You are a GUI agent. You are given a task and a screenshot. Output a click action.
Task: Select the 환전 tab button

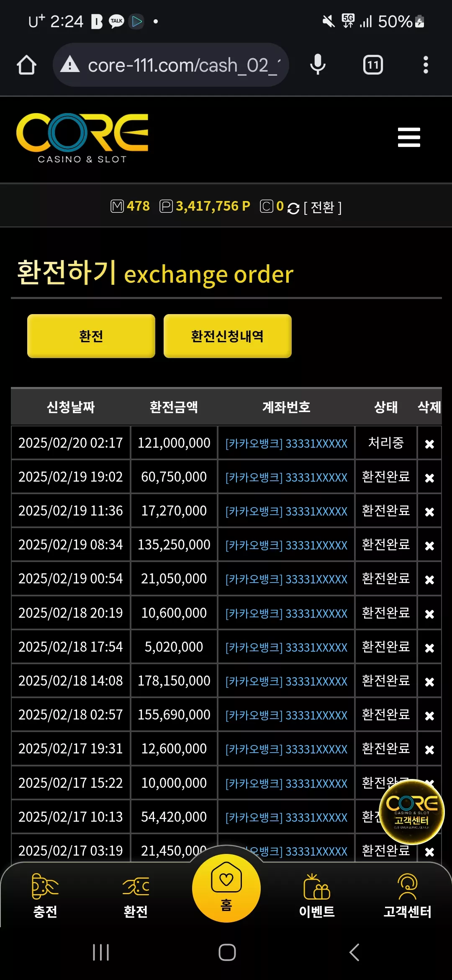[91, 336]
